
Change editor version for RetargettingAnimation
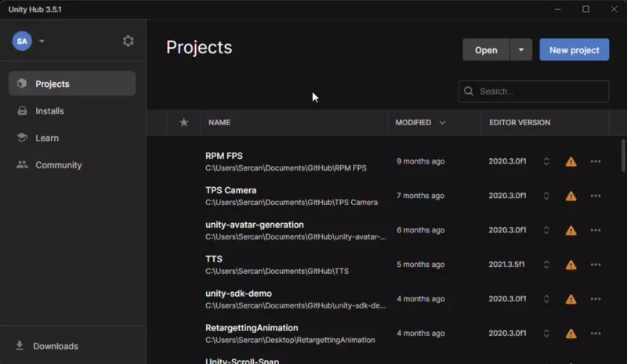(x=546, y=333)
